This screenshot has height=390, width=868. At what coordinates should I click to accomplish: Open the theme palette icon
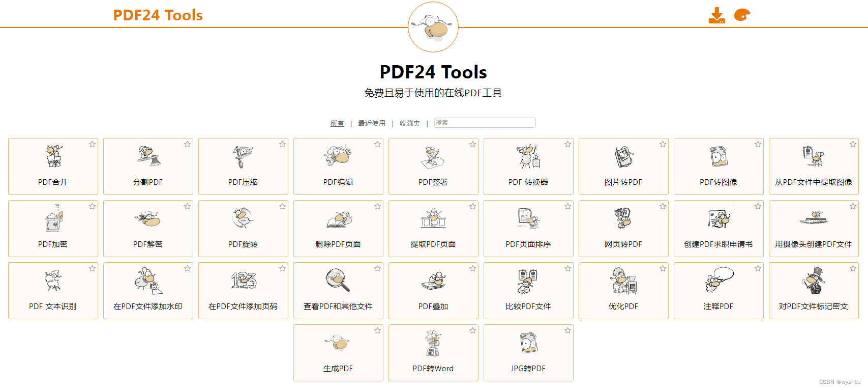pos(742,15)
